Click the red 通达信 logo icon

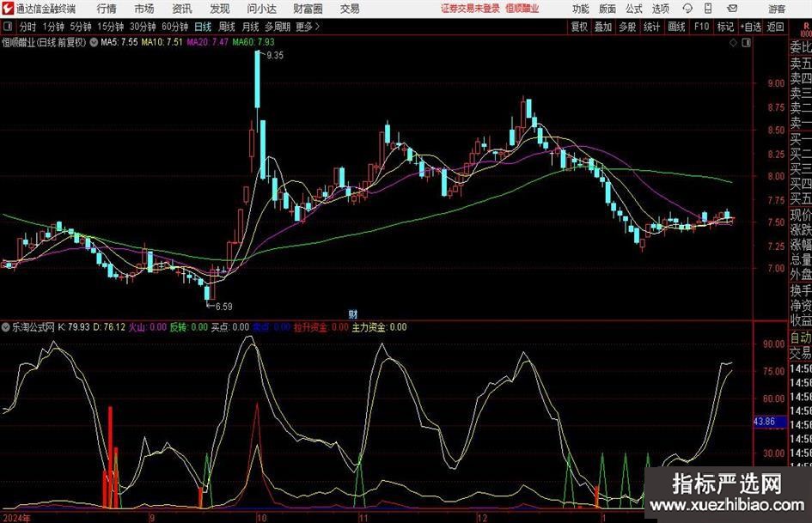click(x=8, y=9)
